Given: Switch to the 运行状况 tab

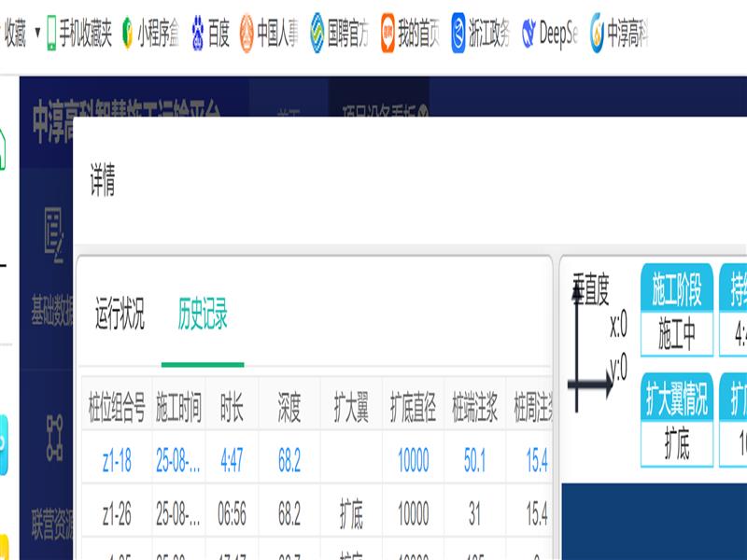Looking at the screenshot, I should point(120,316).
